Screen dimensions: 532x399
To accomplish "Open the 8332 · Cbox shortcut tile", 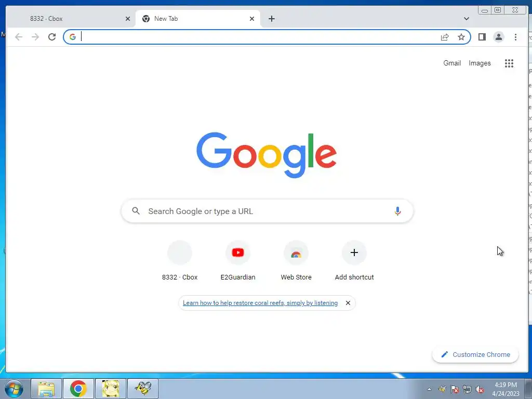I will tap(179, 260).
